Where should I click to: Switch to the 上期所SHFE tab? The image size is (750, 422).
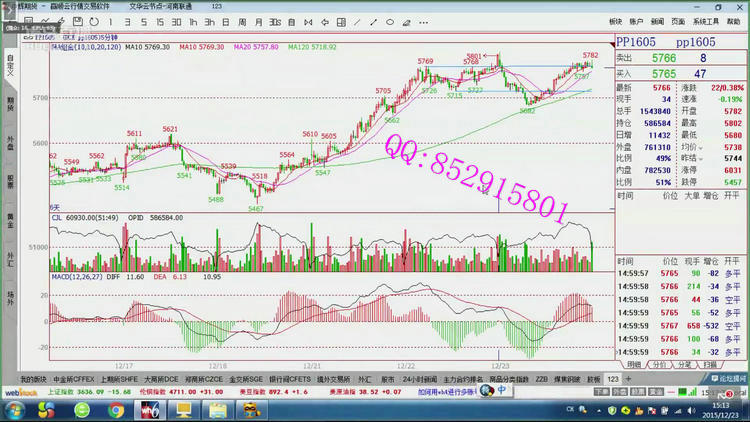click(x=119, y=380)
